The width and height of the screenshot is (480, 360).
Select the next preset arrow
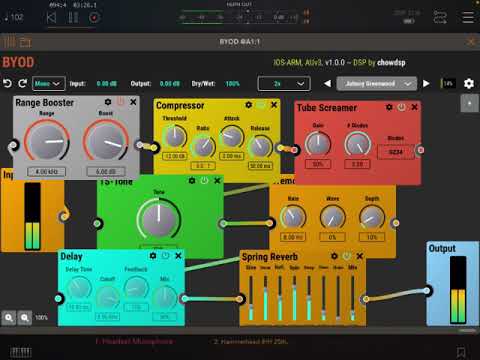tap(426, 83)
